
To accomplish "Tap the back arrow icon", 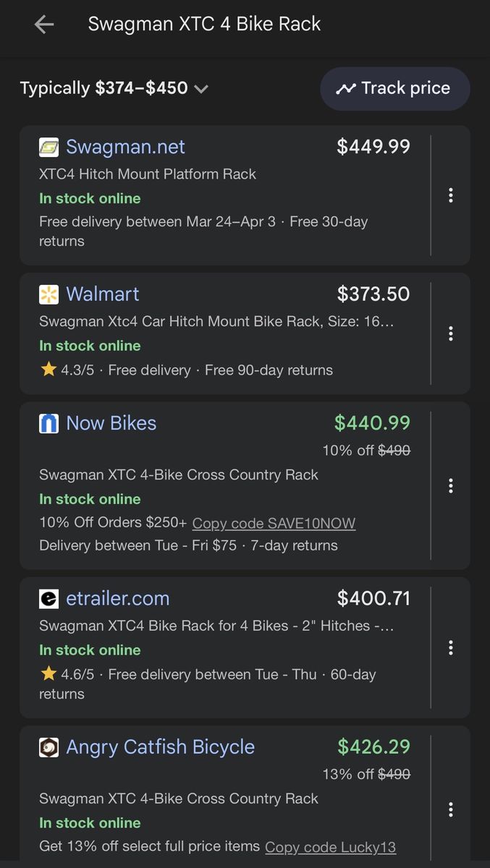I will point(44,25).
